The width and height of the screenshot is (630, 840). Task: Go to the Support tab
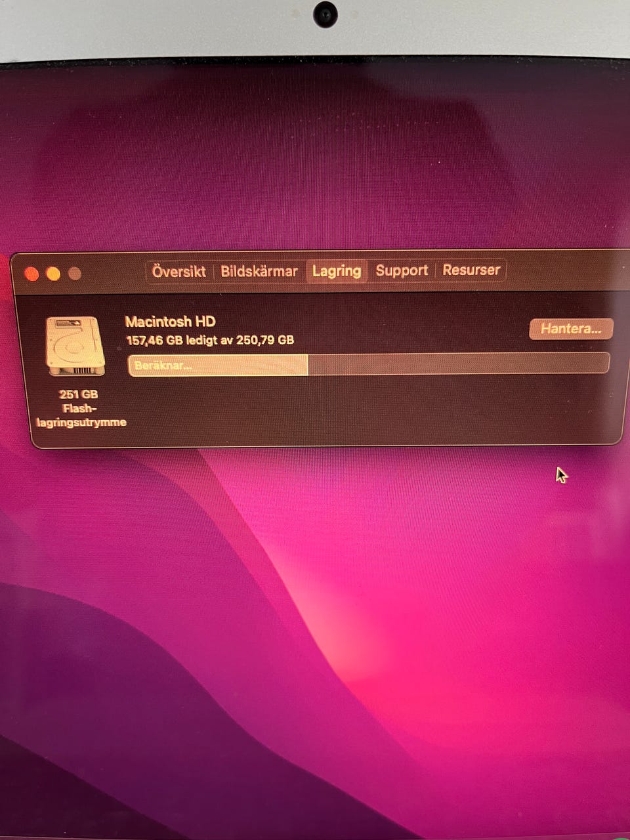tap(402, 270)
